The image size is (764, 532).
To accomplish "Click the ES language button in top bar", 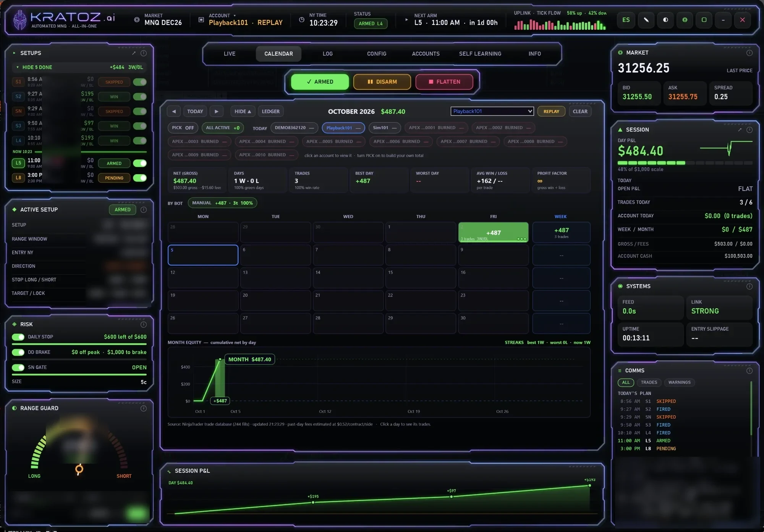I will pos(626,20).
